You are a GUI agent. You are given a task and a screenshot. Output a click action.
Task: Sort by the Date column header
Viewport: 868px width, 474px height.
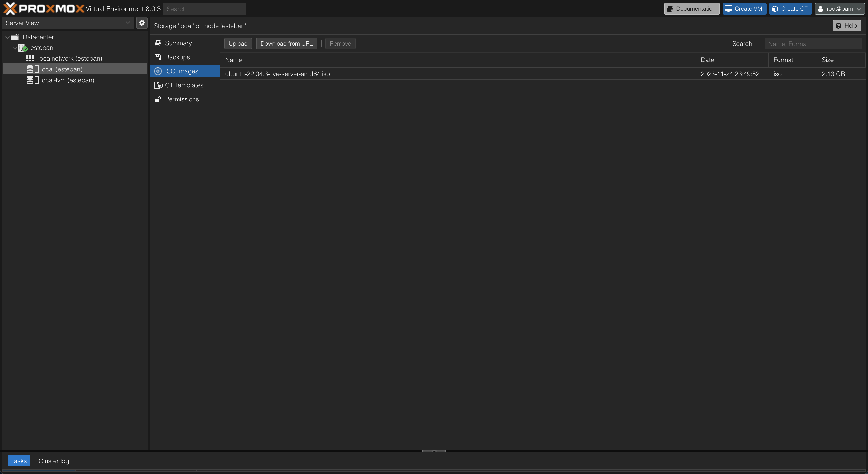[x=732, y=60]
